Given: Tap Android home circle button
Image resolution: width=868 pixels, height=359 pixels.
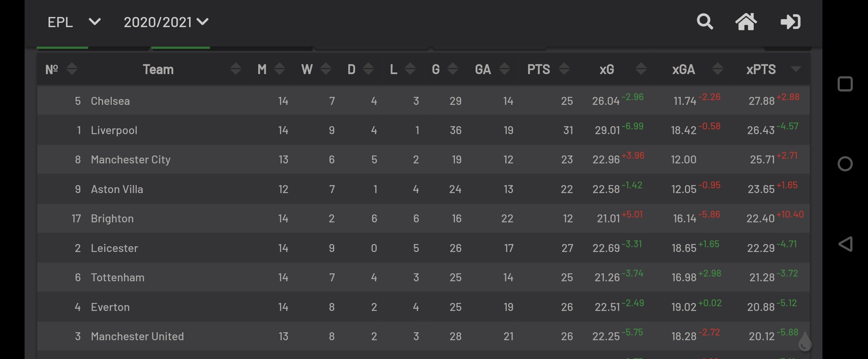Looking at the screenshot, I should pos(845,164).
